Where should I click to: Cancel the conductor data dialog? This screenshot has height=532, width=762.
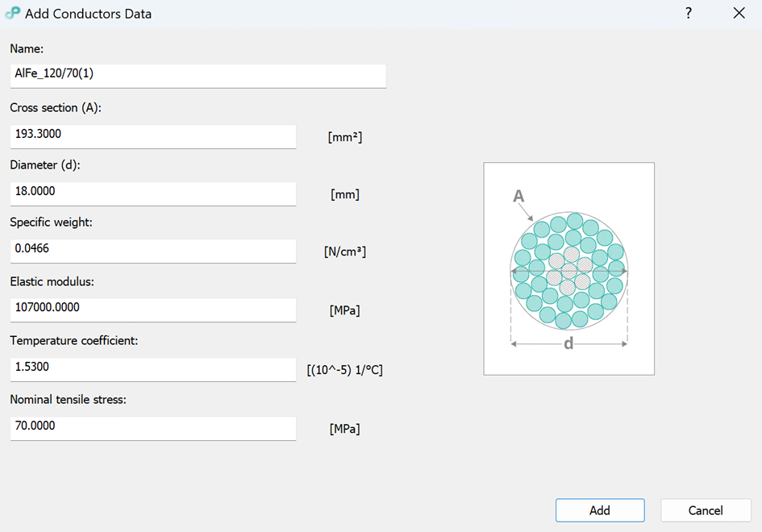click(x=706, y=510)
